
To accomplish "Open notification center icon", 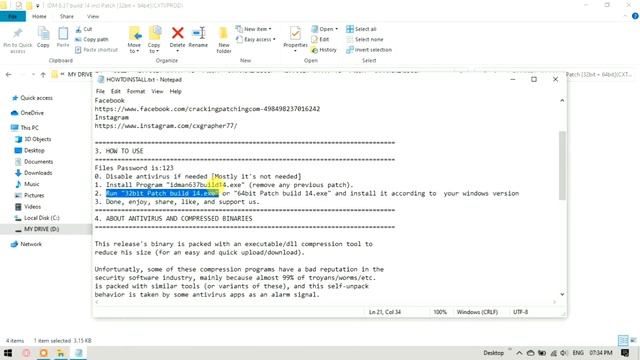I will pyautogui.click(x=625, y=353).
